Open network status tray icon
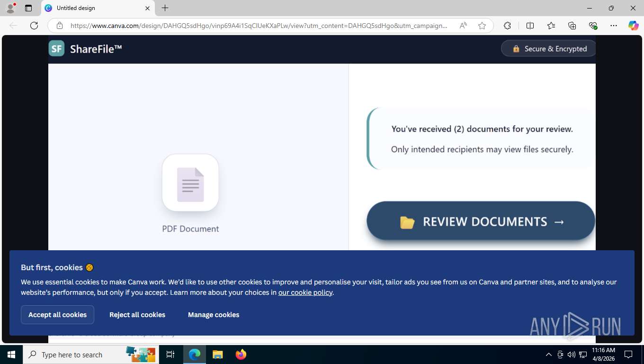Image resolution: width=644 pixels, height=364 pixels. tap(583, 355)
